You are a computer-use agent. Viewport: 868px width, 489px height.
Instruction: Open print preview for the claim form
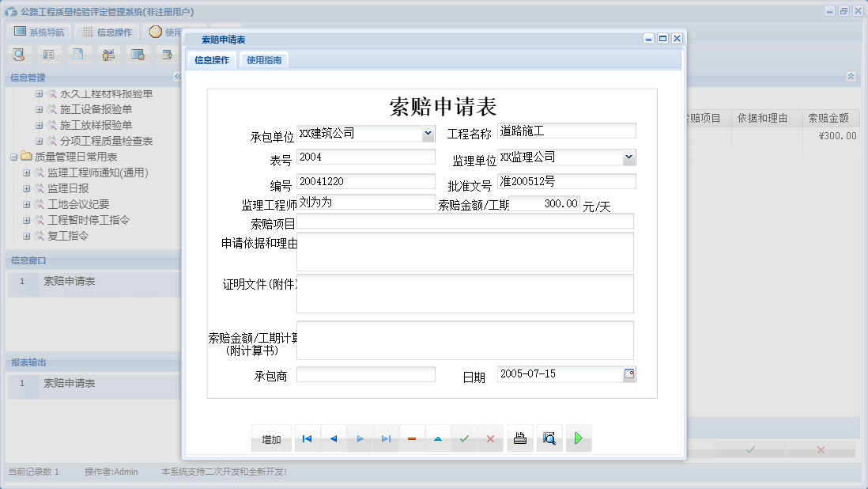click(x=549, y=438)
